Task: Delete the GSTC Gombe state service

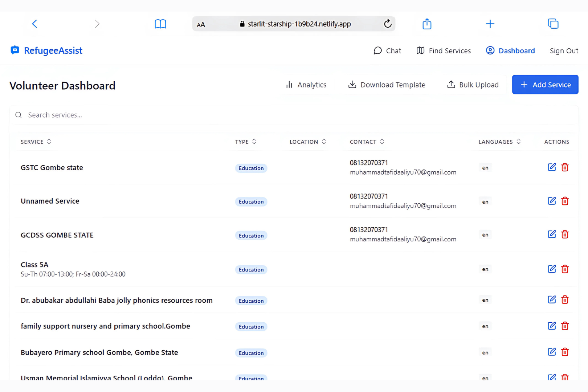Action: pos(565,167)
